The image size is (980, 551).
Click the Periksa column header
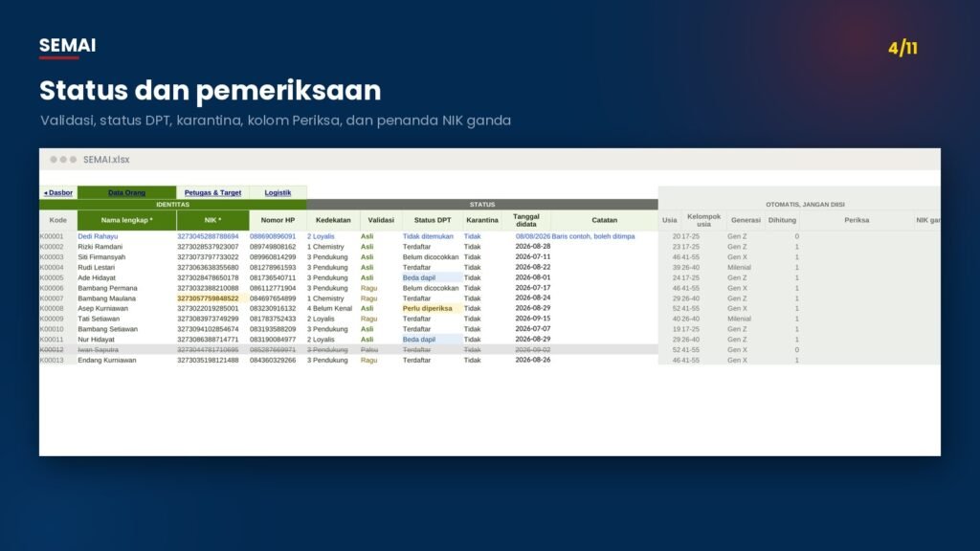point(857,220)
